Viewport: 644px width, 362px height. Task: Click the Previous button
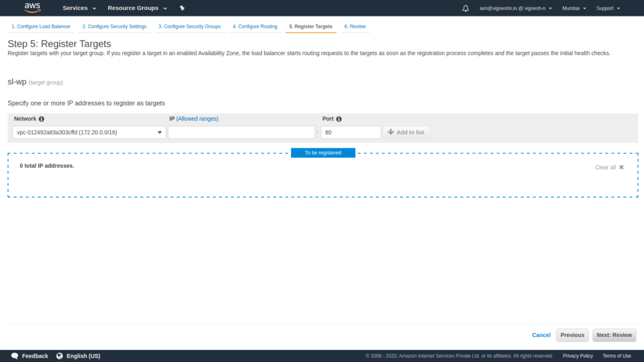pos(572,335)
